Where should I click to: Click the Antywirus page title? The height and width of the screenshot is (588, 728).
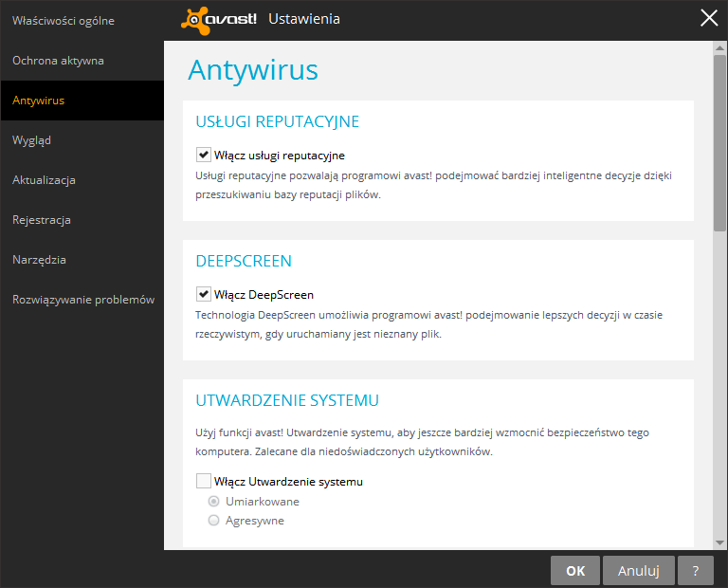coord(253,70)
